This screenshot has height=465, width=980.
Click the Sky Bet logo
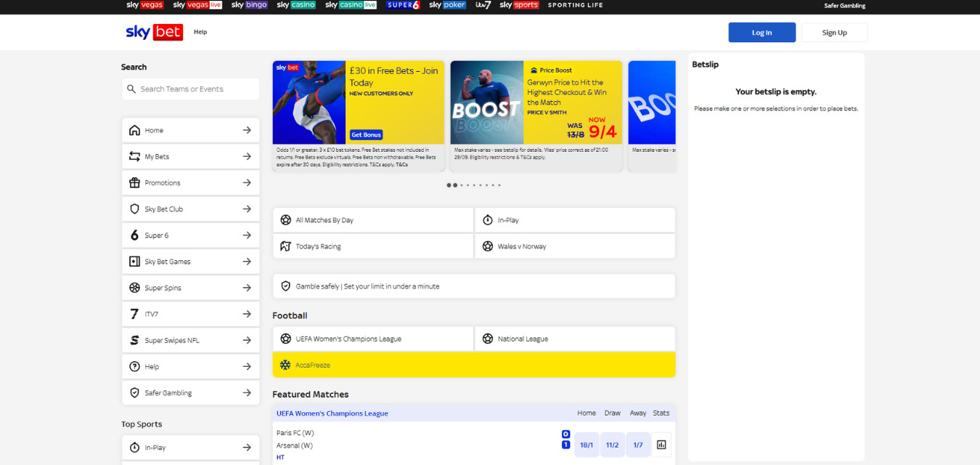[154, 32]
